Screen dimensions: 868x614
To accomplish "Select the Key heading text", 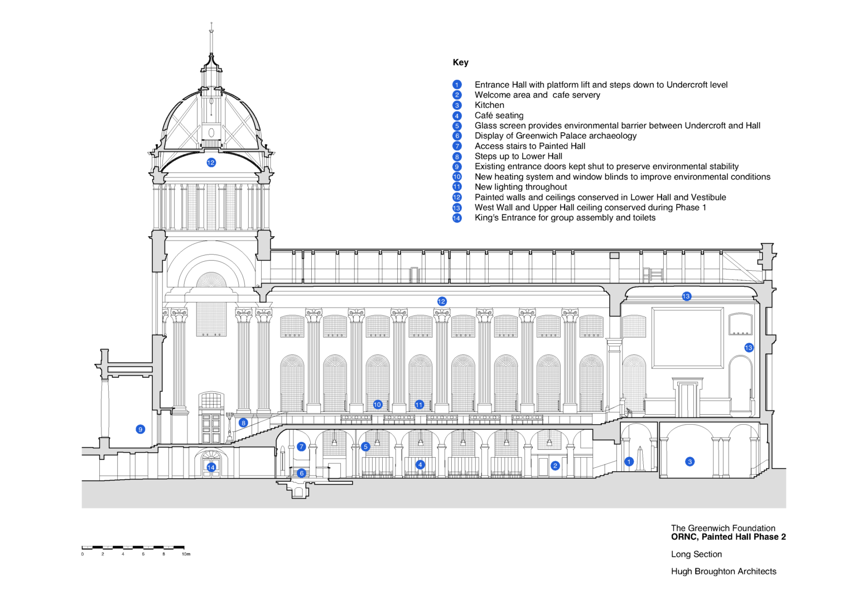I will pos(460,62).
